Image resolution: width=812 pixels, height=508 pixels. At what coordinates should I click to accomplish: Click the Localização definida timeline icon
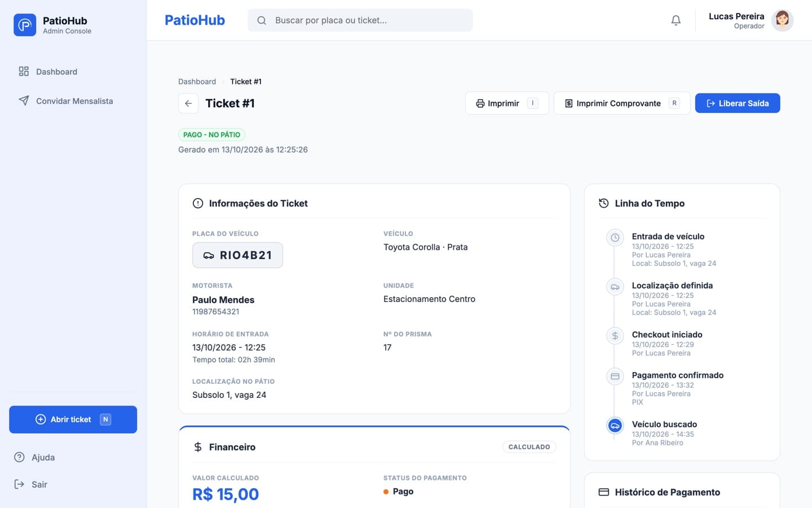[615, 287]
